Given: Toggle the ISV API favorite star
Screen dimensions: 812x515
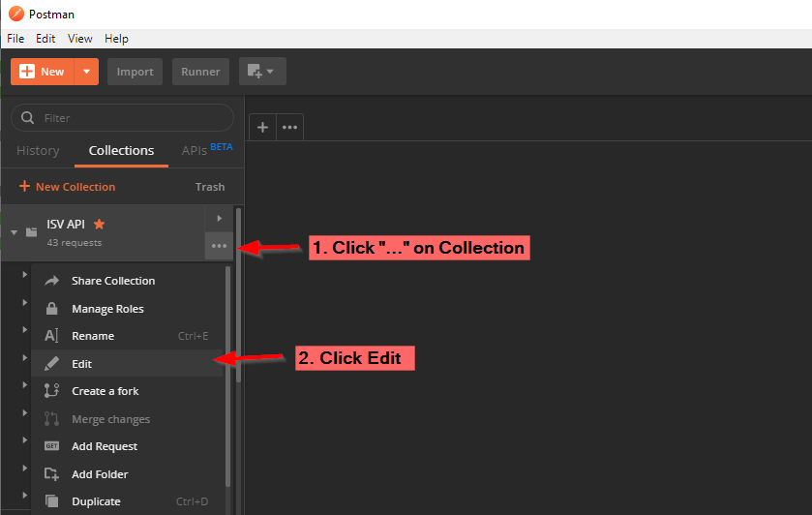Looking at the screenshot, I should 99,224.
